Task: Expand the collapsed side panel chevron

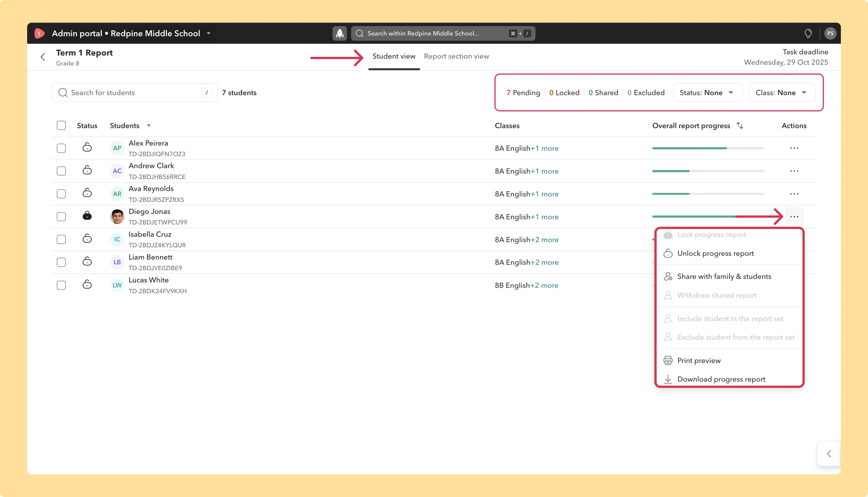Action: click(829, 454)
